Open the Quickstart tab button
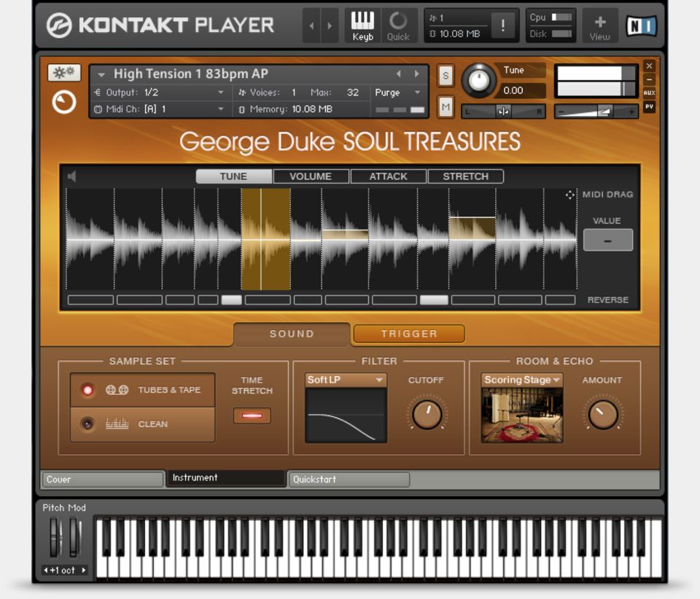 point(349,479)
